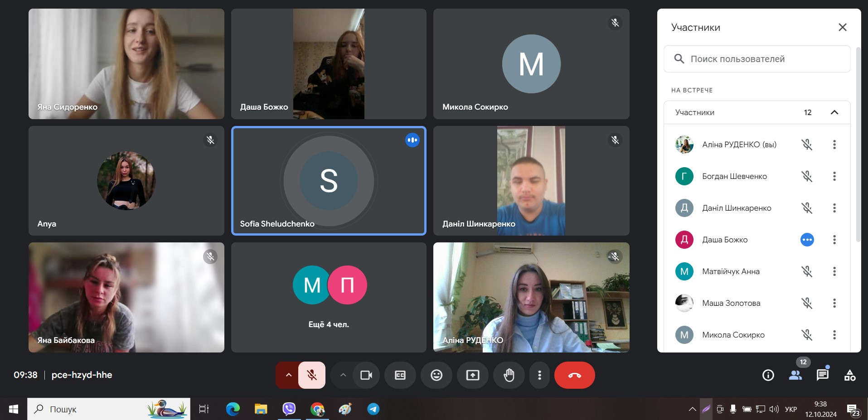Image resolution: width=868 pixels, height=420 pixels.
Task: Open meeting details info icon
Action: tap(768, 375)
